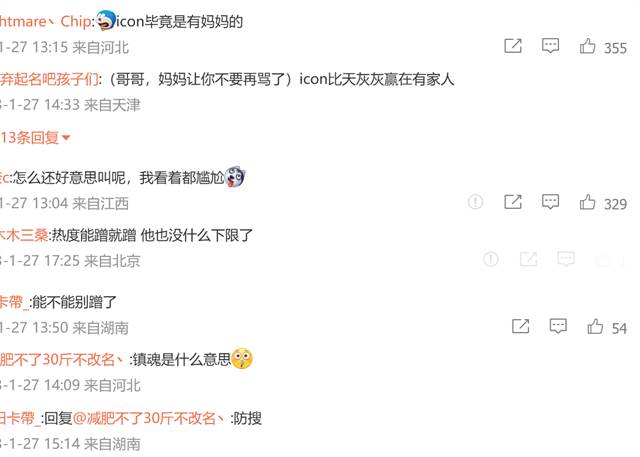Expand the 13条回复 replies list
640x457 pixels.
coord(35,138)
